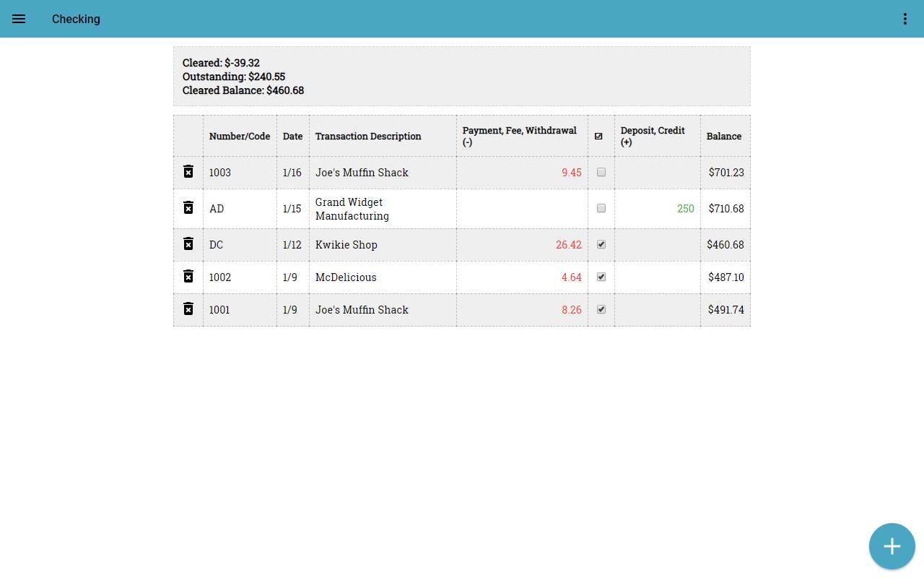Open the three-dot overflow menu
The image size is (924, 578).
[x=905, y=19]
